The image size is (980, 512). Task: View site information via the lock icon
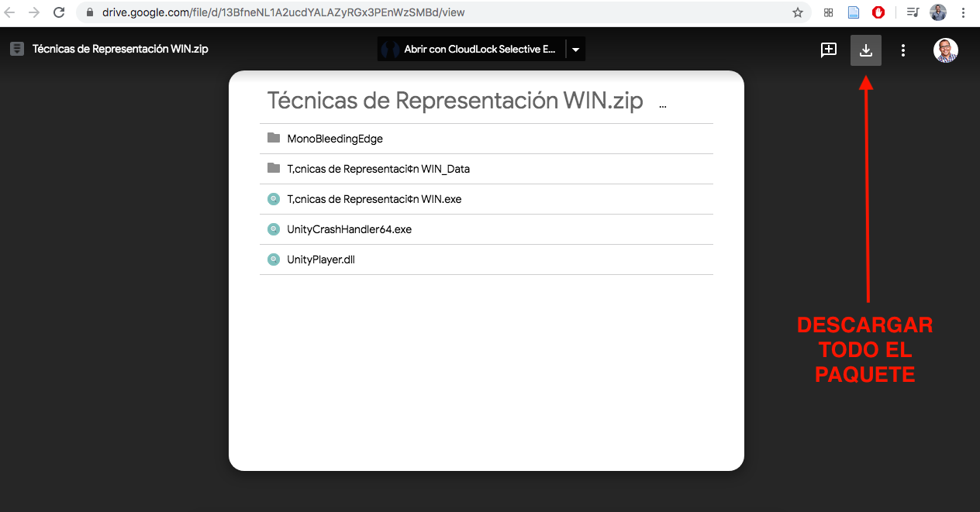[90, 12]
